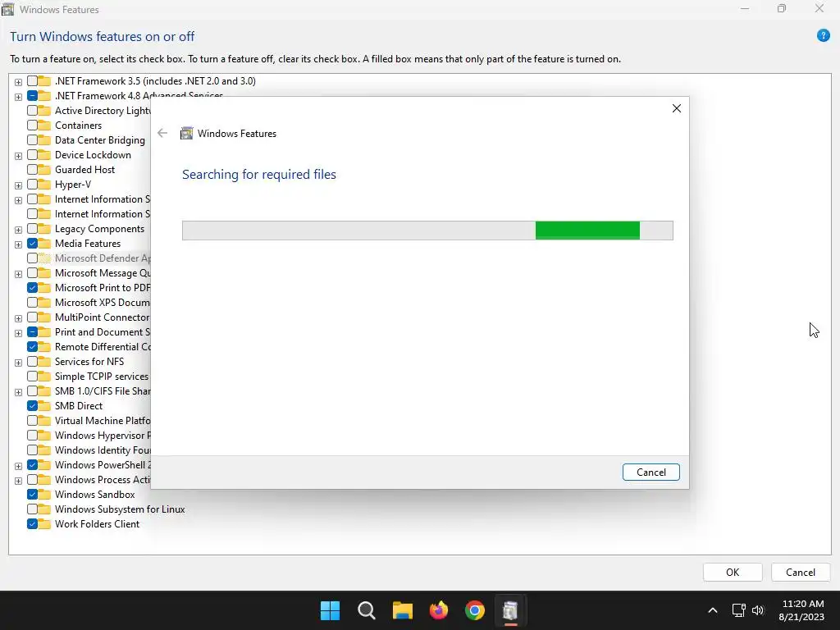
Task: Expand the Device Lockdown node
Action: coord(18,156)
